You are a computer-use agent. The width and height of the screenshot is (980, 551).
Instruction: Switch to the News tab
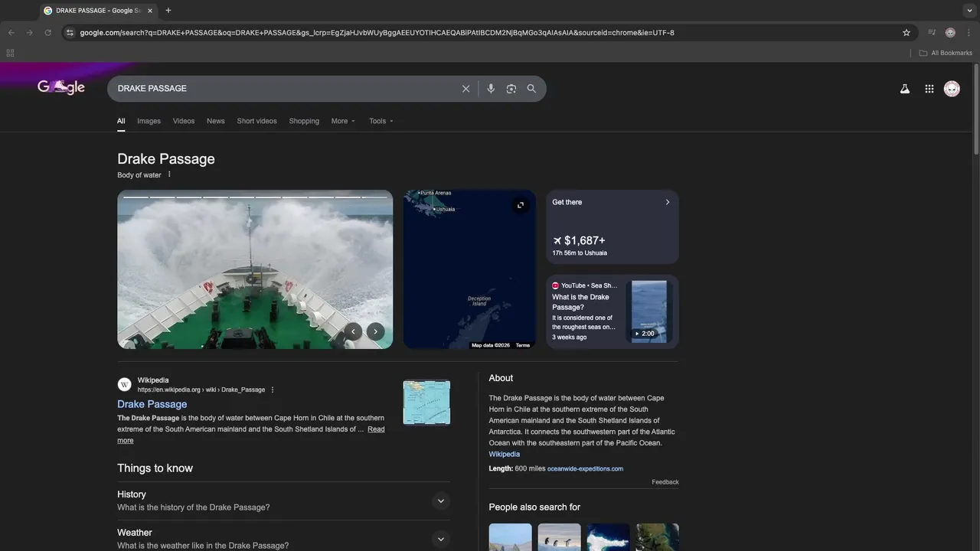point(216,121)
